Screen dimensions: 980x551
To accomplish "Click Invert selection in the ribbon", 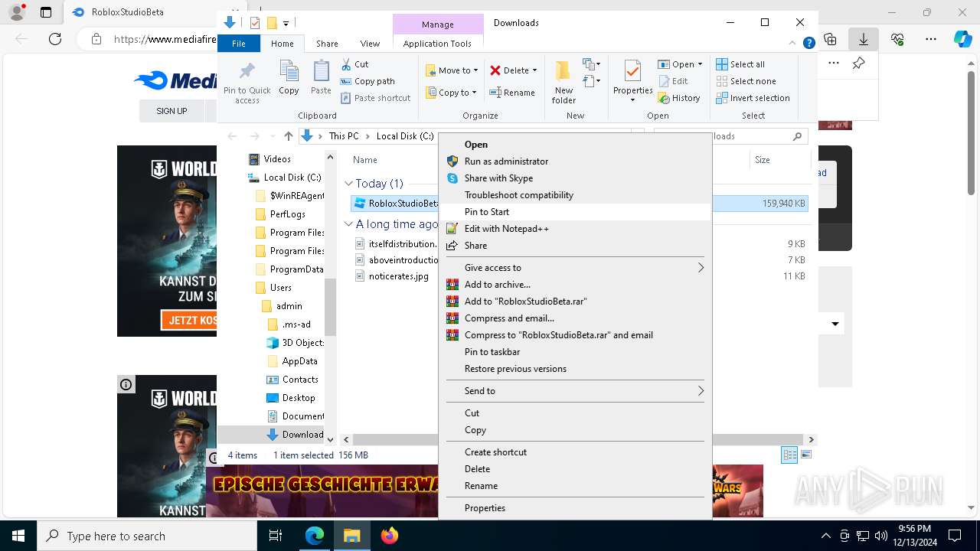I will [x=753, y=98].
